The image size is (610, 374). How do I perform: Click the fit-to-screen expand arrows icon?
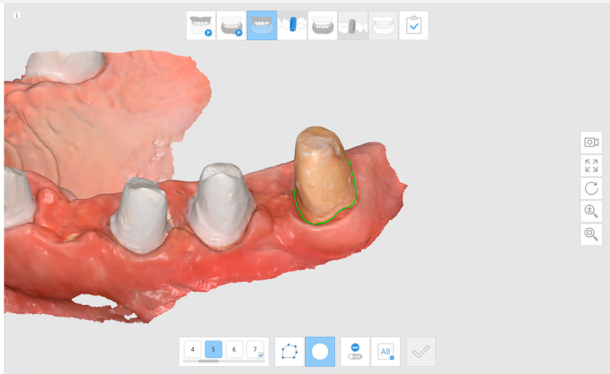coord(591,165)
